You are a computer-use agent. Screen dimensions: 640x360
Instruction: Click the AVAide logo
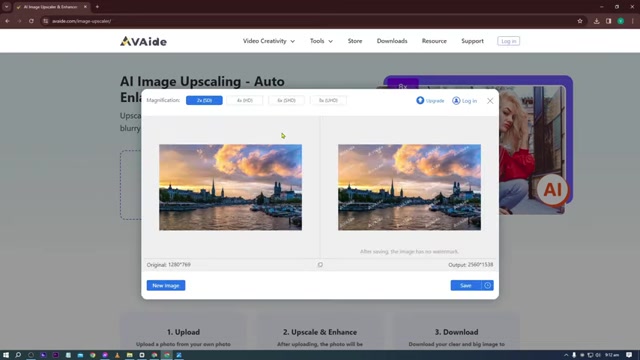coord(143,41)
